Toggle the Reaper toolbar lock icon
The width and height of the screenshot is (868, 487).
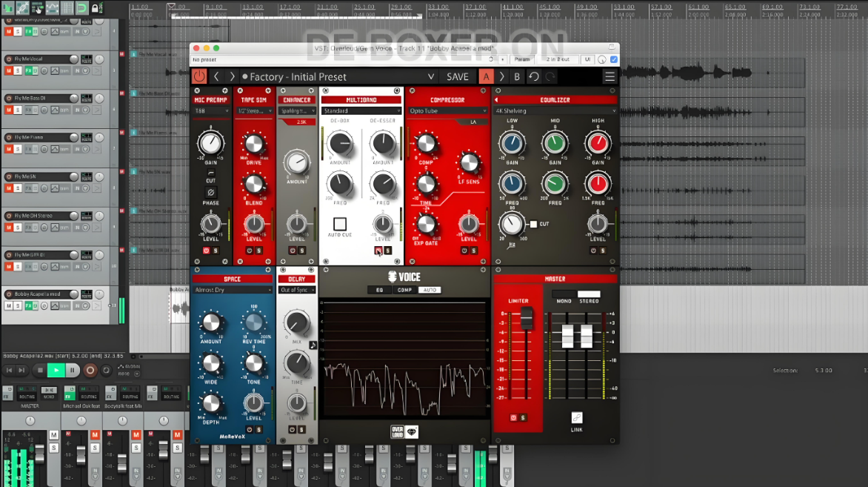pos(96,7)
